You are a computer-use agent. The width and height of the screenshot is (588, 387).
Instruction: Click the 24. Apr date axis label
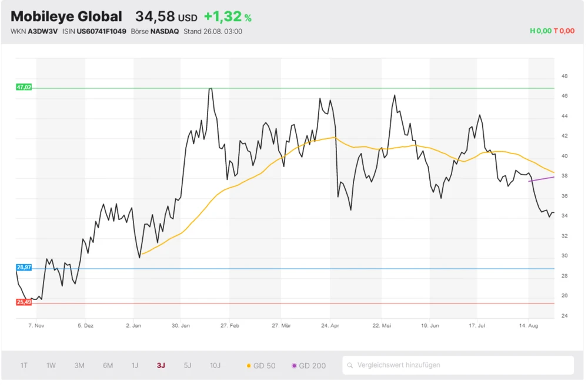[x=330, y=325]
